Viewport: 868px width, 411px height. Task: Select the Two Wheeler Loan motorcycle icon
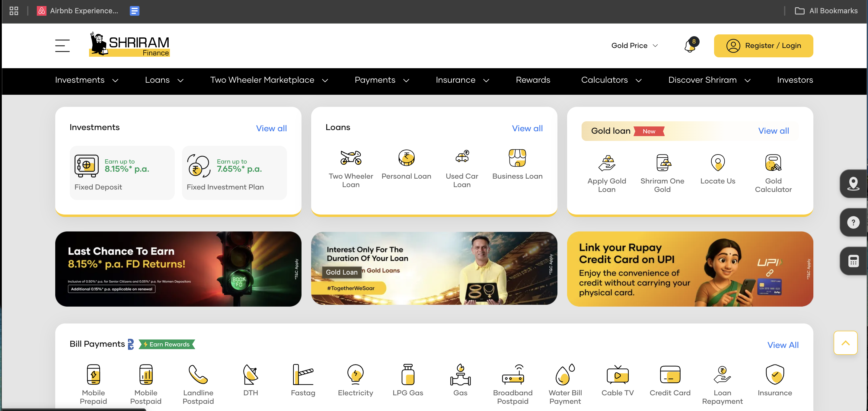351,158
